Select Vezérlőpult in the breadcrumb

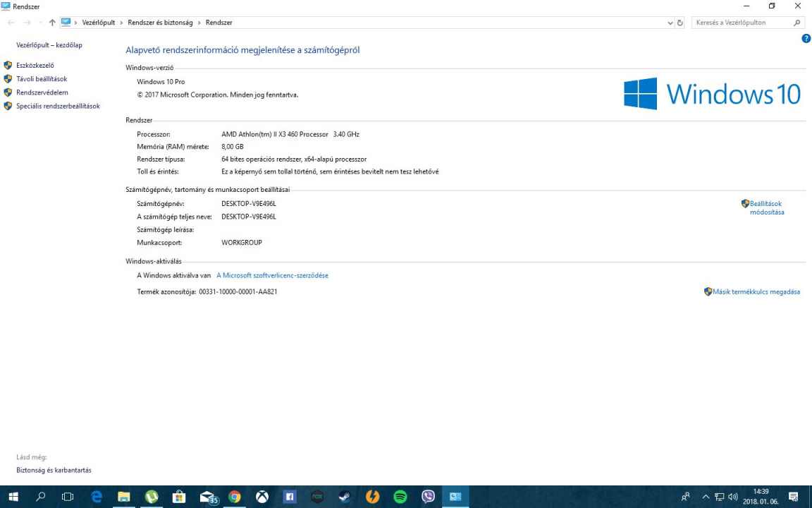point(99,23)
